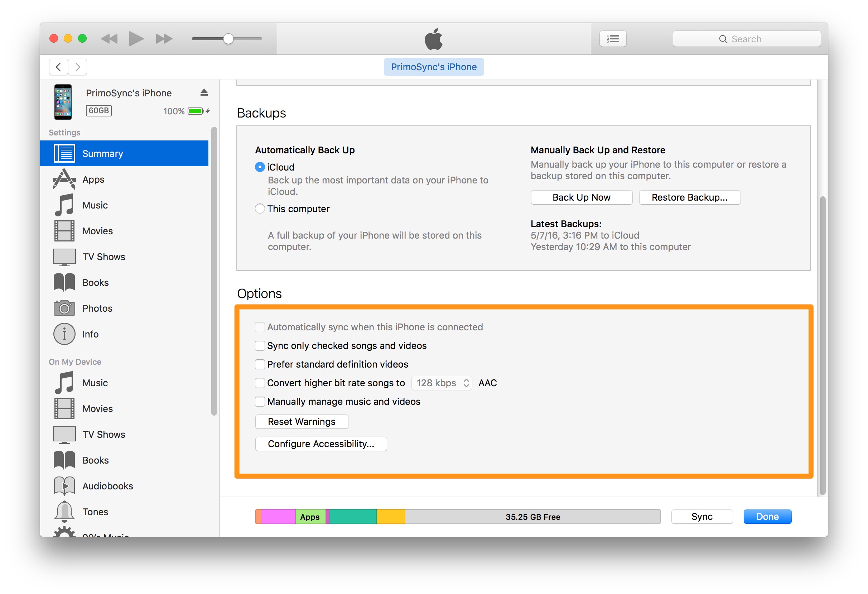Click the sidebar vertical scrollbar

(x=214, y=271)
